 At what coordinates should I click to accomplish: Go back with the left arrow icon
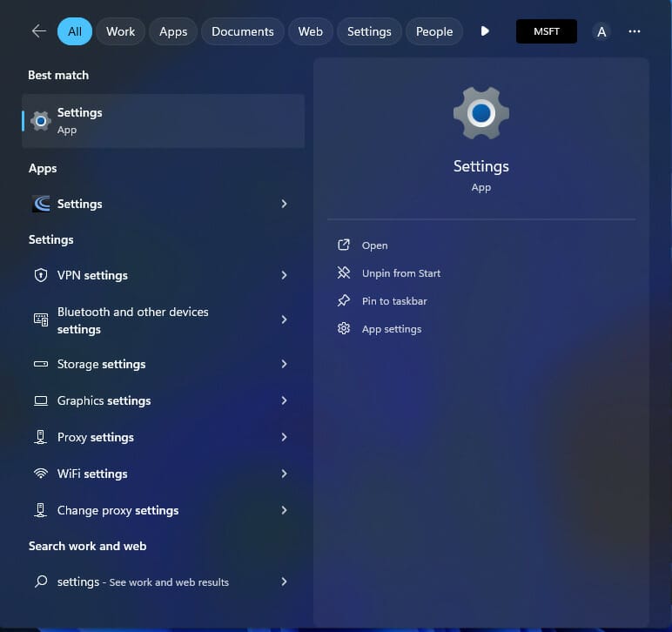click(39, 31)
